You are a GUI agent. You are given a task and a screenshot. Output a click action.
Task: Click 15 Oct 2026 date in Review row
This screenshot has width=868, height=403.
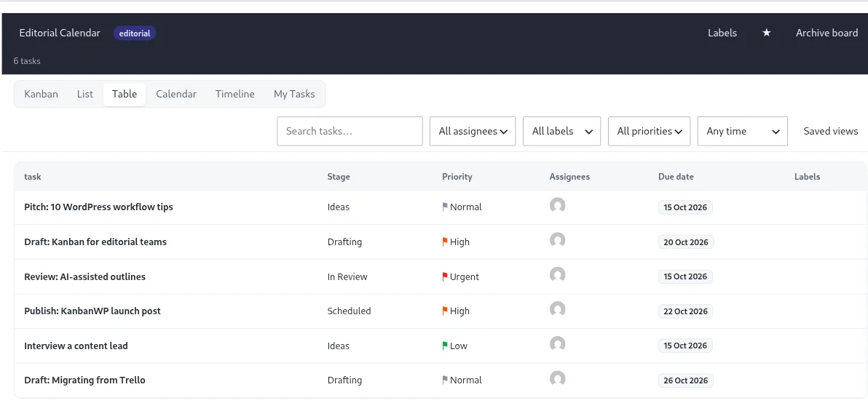pyautogui.click(x=685, y=276)
